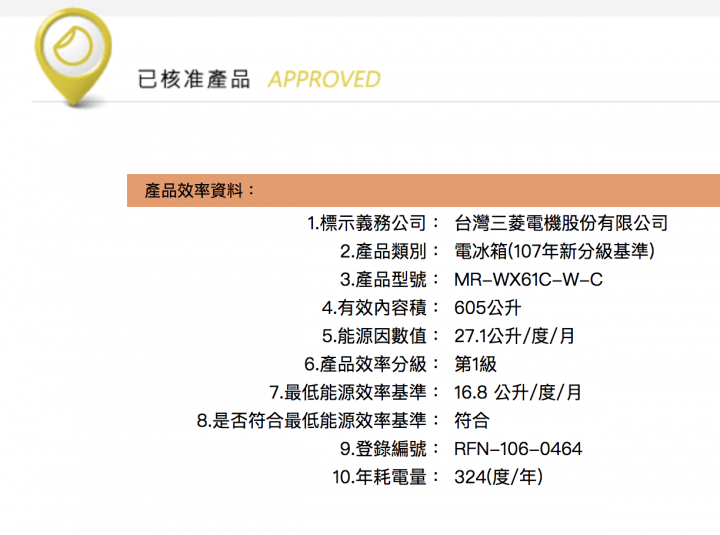Click the orange 產品效率資料 section header

pyautogui.click(x=423, y=190)
